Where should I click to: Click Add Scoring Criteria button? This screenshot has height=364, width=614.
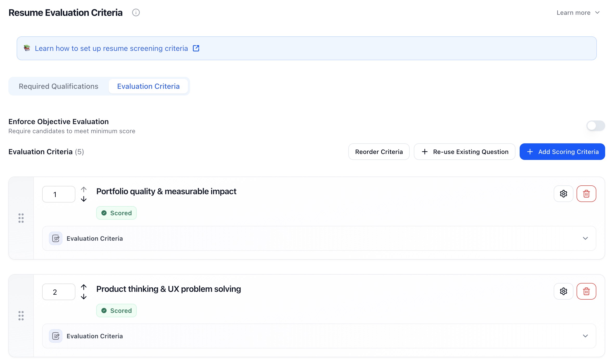coord(562,152)
